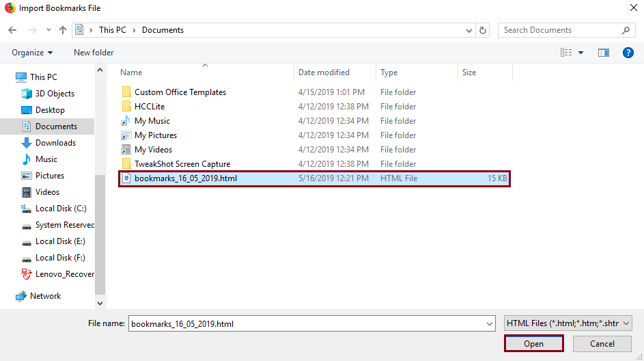
Task: Click the sidebar scroll down arrow
Action: [100, 303]
